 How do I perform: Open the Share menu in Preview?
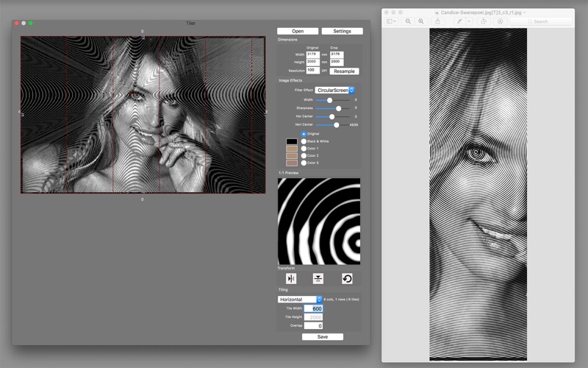tap(437, 21)
